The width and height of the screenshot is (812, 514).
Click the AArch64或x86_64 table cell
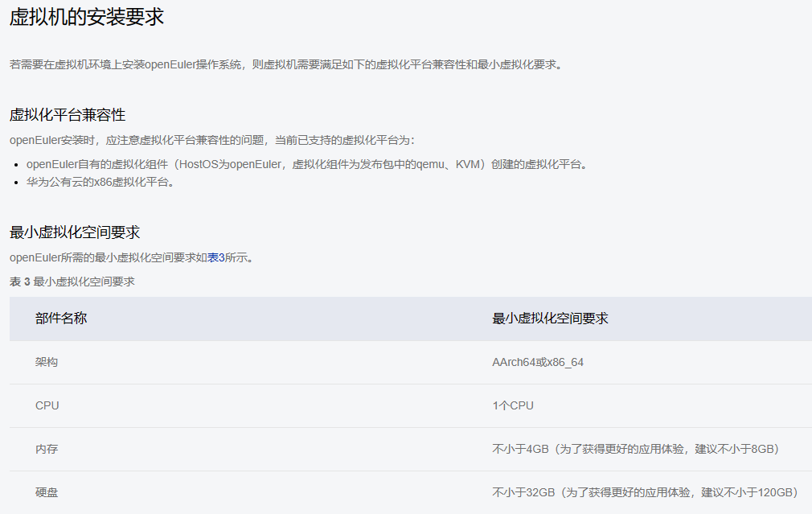click(x=538, y=362)
